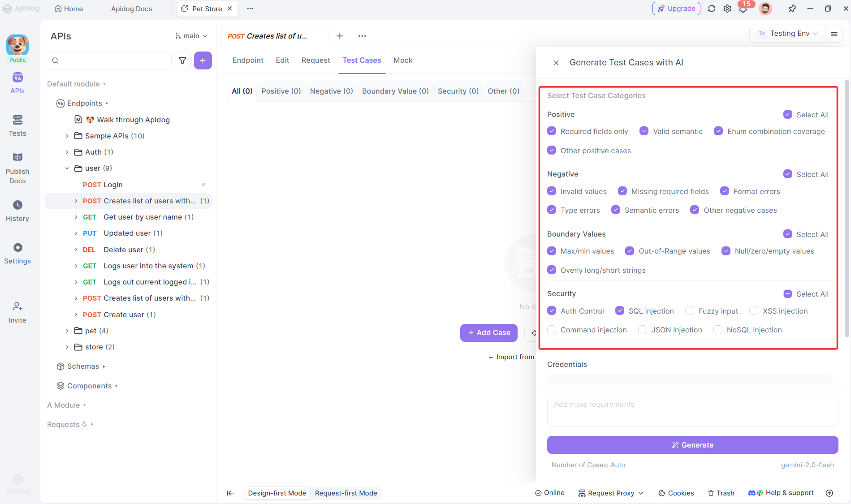Open the Invite panel
The image size is (851, 504).
tap(17, 312)
